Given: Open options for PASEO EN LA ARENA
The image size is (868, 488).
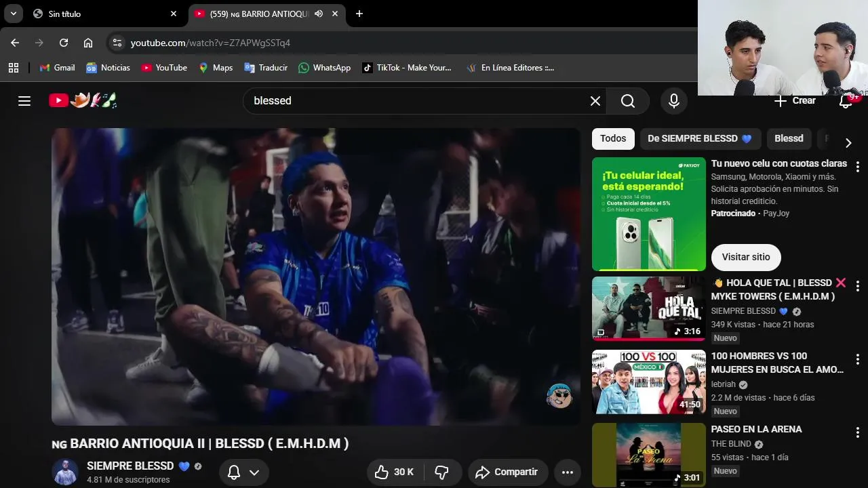Looking at the screenshot, I should pos(857,432).
